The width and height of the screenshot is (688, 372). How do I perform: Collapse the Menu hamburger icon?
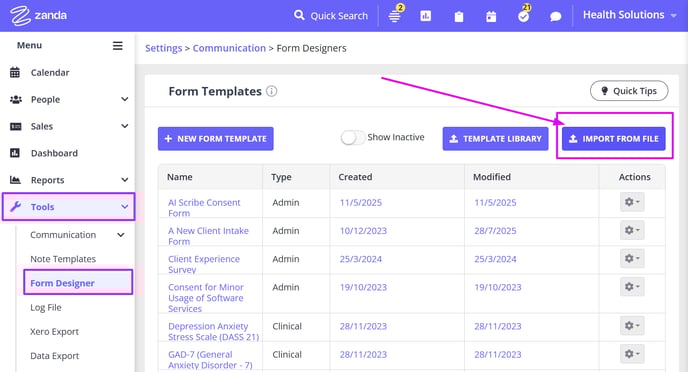[x=118, y=46]
